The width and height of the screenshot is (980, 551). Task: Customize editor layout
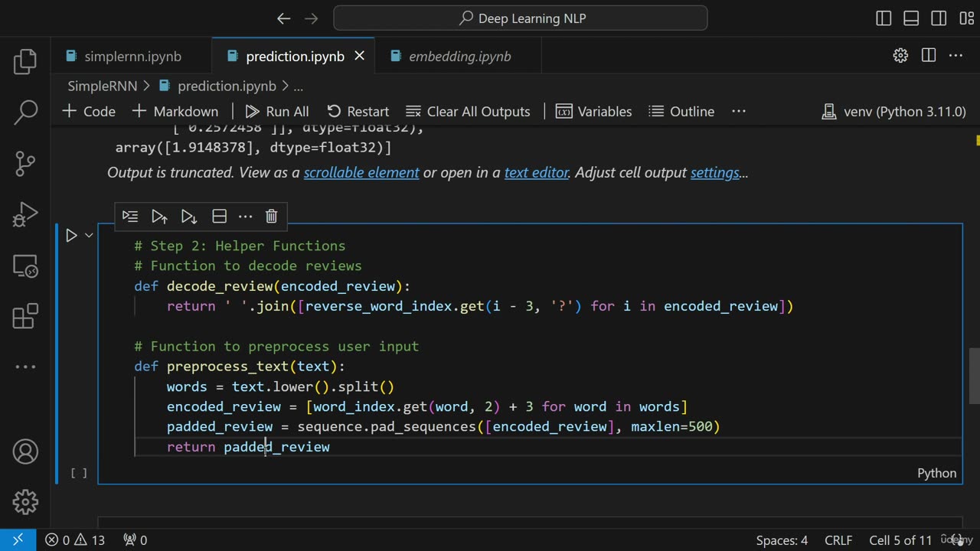pyautogui.click(x=966, y=18)
